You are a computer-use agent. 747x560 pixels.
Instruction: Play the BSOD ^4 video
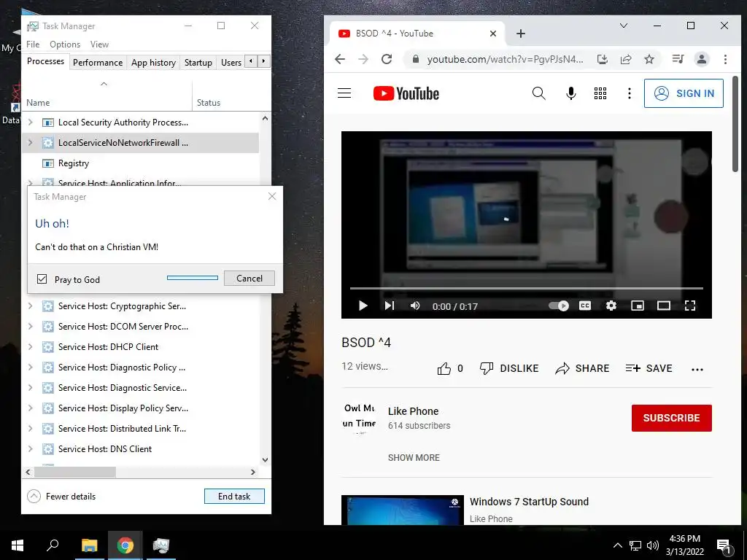(x=363, y=306)
